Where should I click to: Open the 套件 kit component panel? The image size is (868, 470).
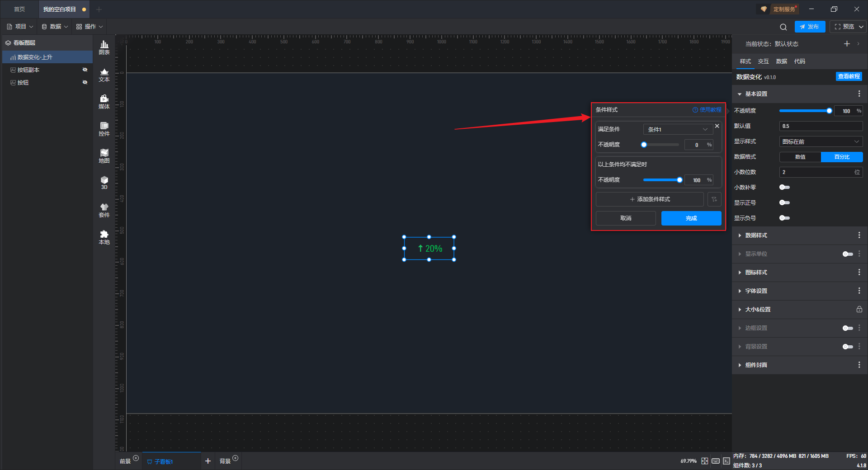[104, 210]
